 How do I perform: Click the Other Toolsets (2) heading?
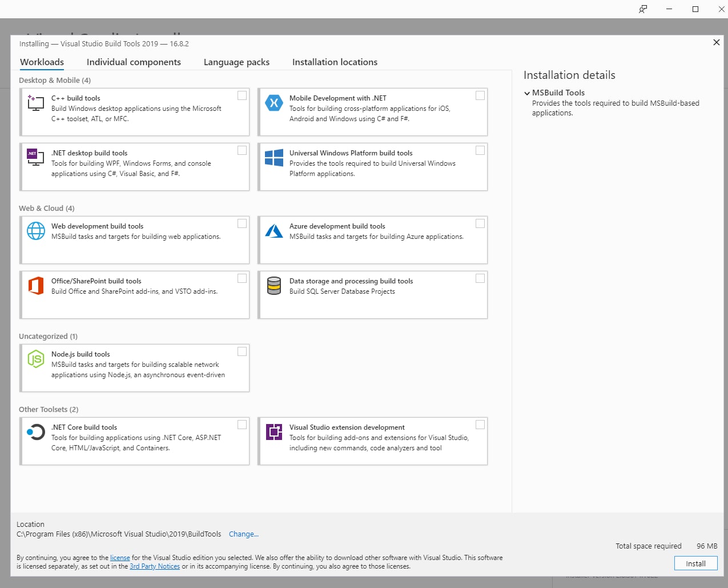pos(49,409)
